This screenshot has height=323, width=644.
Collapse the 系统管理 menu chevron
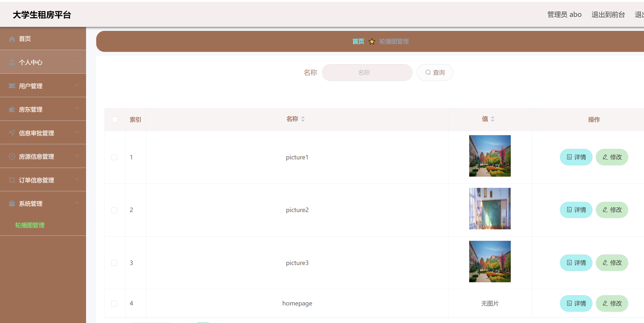point(77,203)
